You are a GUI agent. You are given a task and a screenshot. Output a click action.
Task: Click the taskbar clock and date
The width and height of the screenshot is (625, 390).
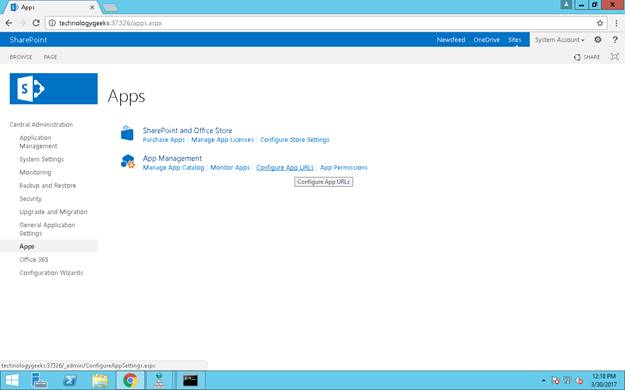(x=603, y=380)
